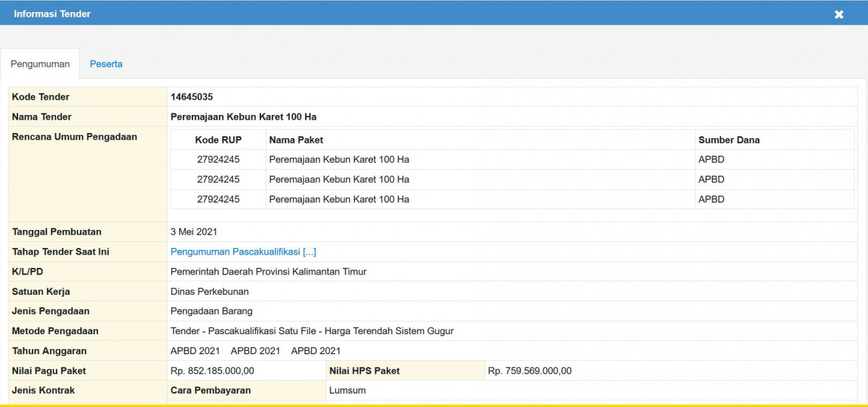The height and width of the screenshot is (407, 868).
Task: Click the creation date 3 Mei 2021
Action: pos(194,232)
